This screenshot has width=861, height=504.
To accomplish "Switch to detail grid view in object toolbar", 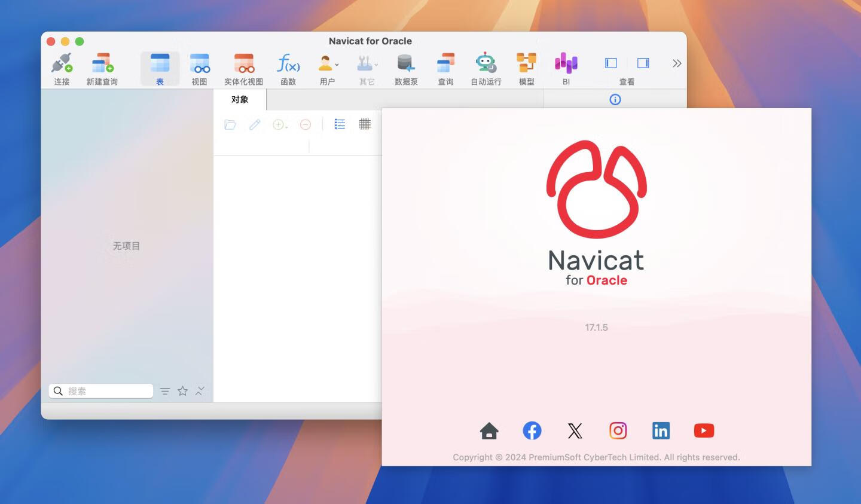I will [365, 124].
